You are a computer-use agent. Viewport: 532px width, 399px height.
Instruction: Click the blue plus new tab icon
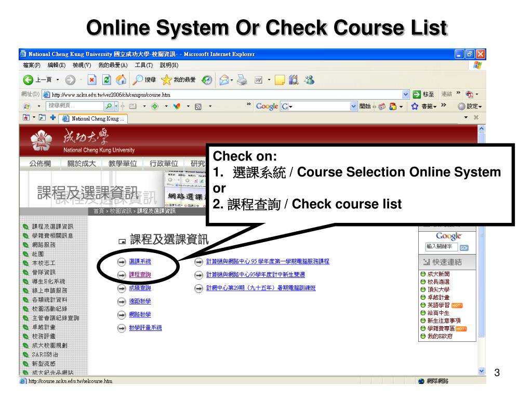pyautogui.click(x=52, y=117)
